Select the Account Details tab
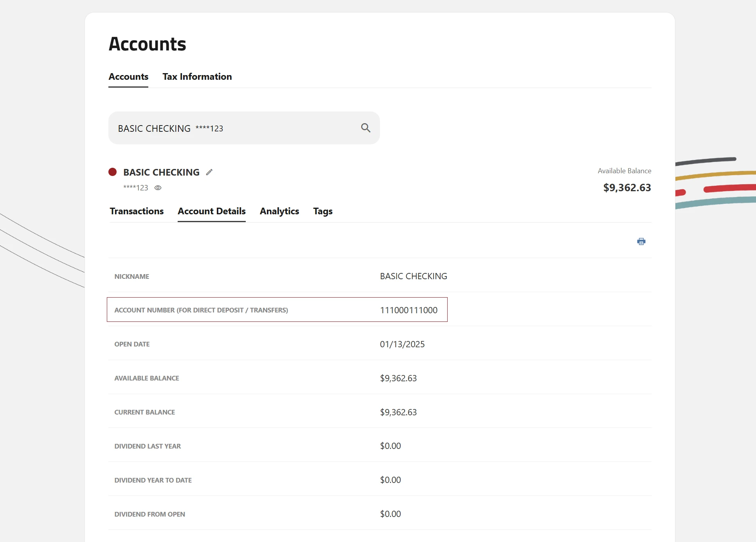The height and width of the screenshot is (542, 756). tap(212, 211)
